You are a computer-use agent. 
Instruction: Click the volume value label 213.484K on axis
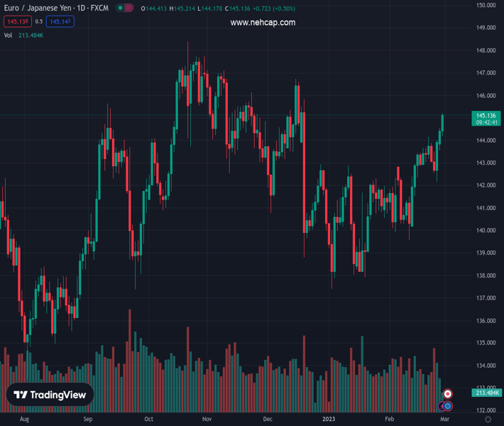[488, 393]
